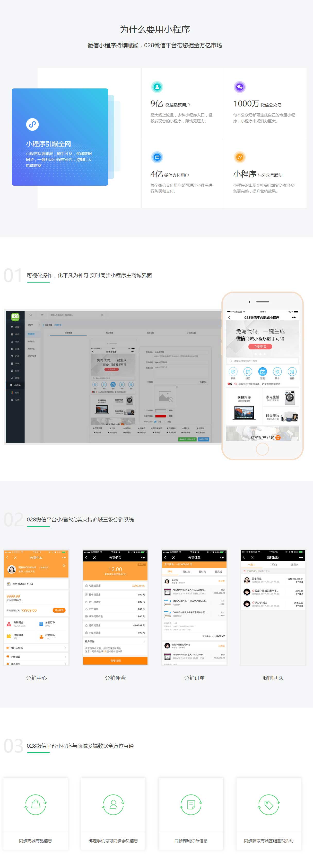
Task: Tap the 佣金提现 button in 分销中心
Action: pyautogui.click(x=59, y=610)
